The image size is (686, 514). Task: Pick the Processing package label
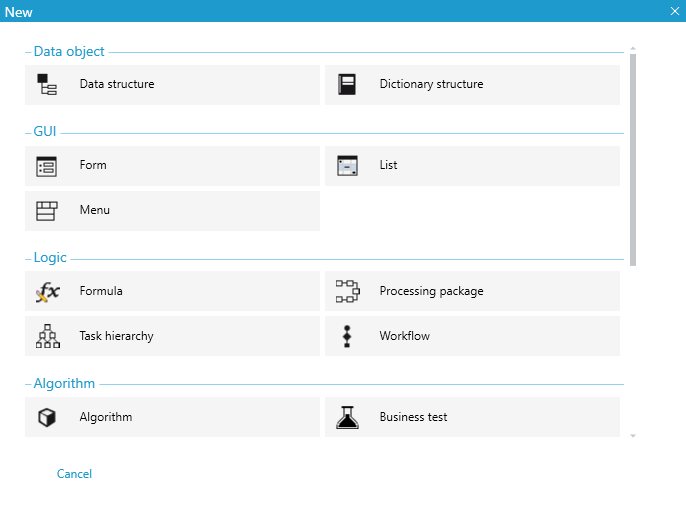(x=431, y=291)
